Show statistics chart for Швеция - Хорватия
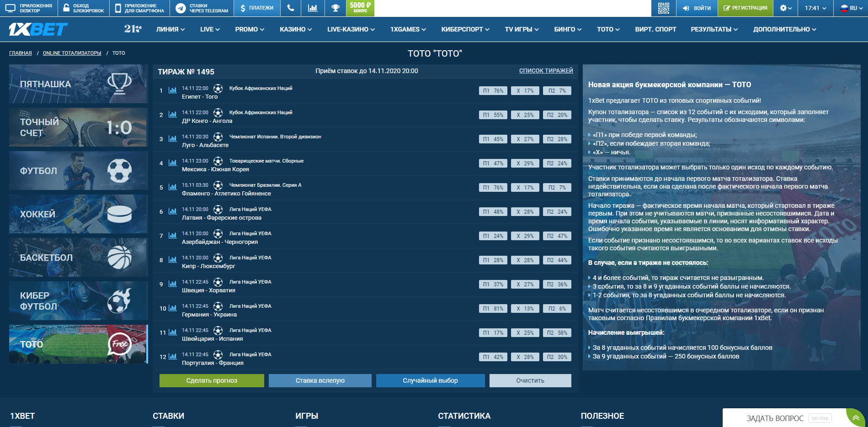This screenshot has width=868, height=427. (172, 284)
